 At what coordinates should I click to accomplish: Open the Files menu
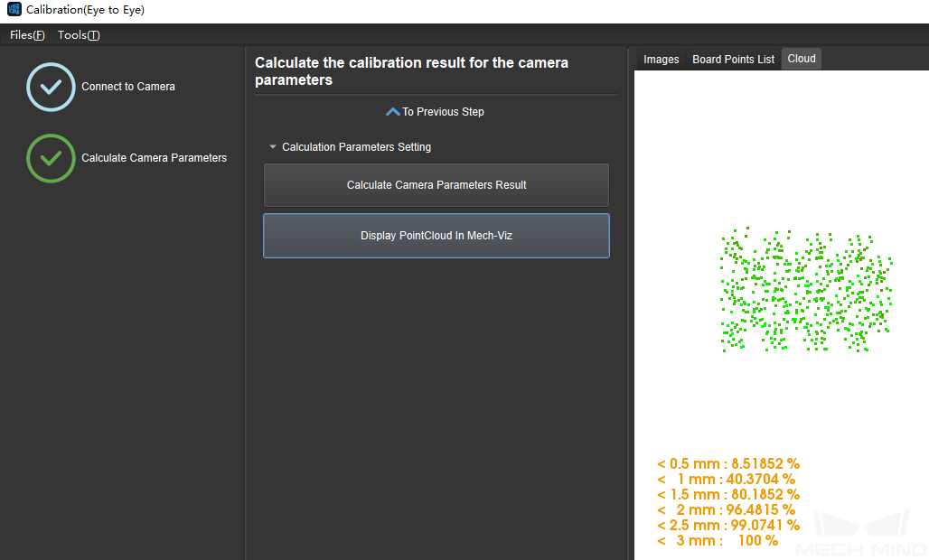pos(27,35)
